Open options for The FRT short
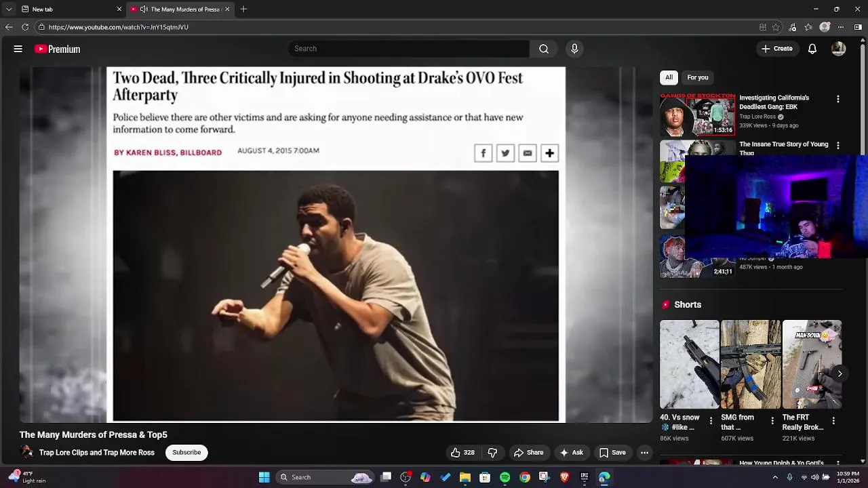Image resolution: width=868 pixels, height=488 pixels. (833, 421)
